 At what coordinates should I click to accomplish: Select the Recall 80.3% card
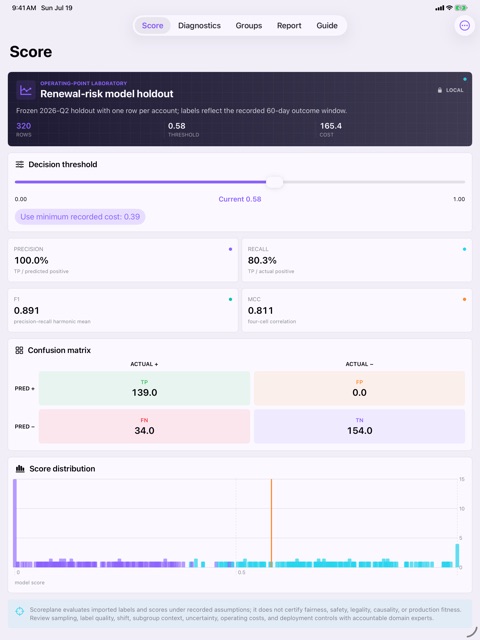coord(357,260)
